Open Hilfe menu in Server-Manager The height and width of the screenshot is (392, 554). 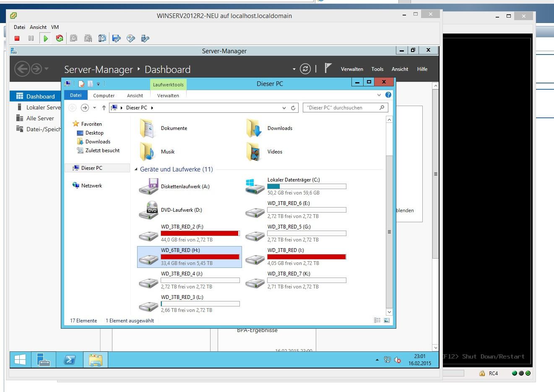coord(422,69)
